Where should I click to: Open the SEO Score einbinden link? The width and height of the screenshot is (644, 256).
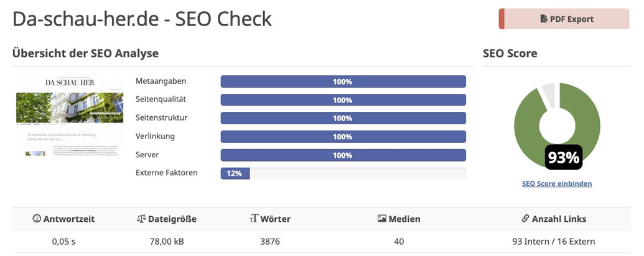[557, 184]
